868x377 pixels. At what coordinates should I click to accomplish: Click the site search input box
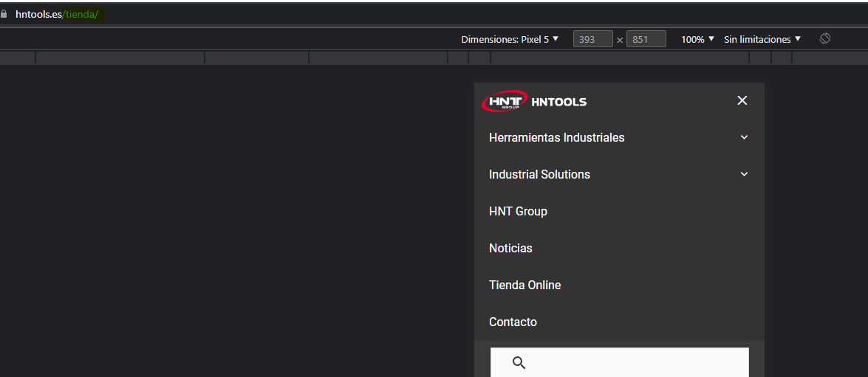click(x=620, y=362)
